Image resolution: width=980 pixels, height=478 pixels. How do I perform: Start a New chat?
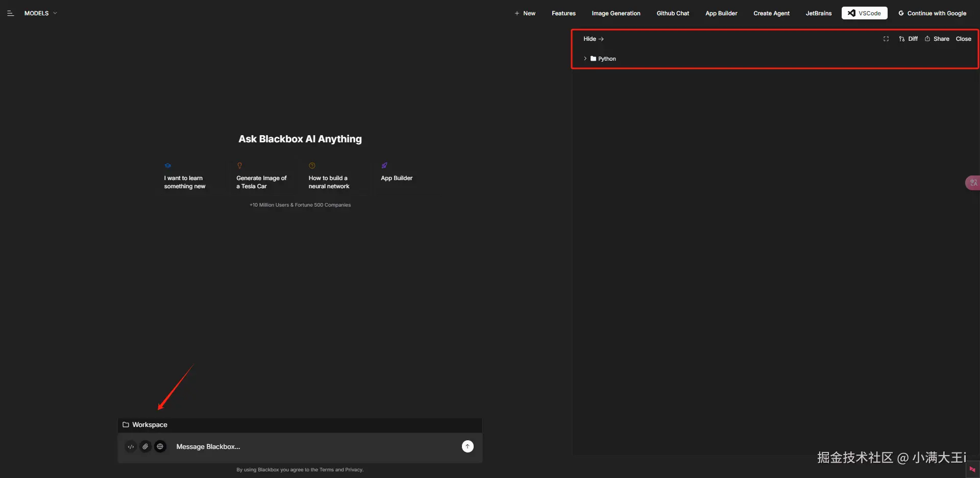(x=525, y=13)
